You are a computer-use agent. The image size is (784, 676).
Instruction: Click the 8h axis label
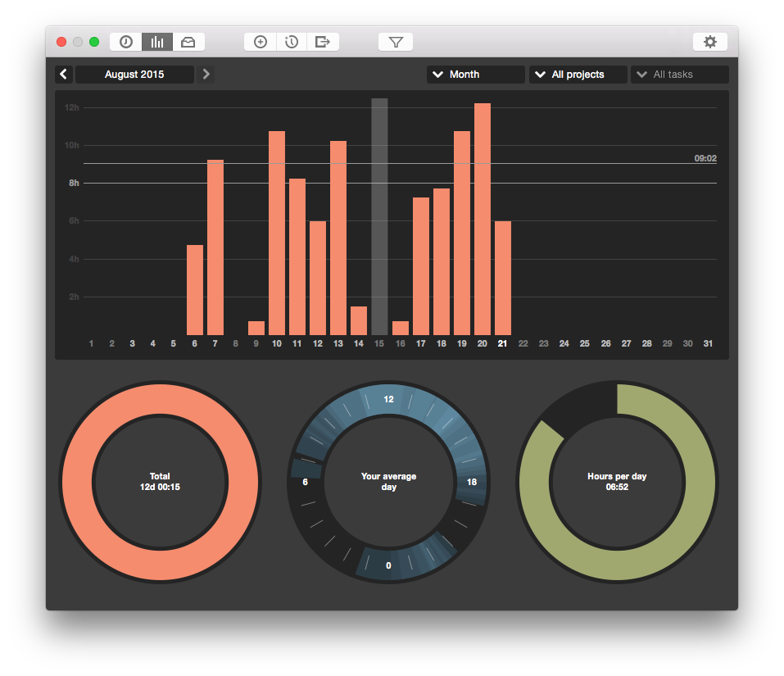[x=74, y=183]
